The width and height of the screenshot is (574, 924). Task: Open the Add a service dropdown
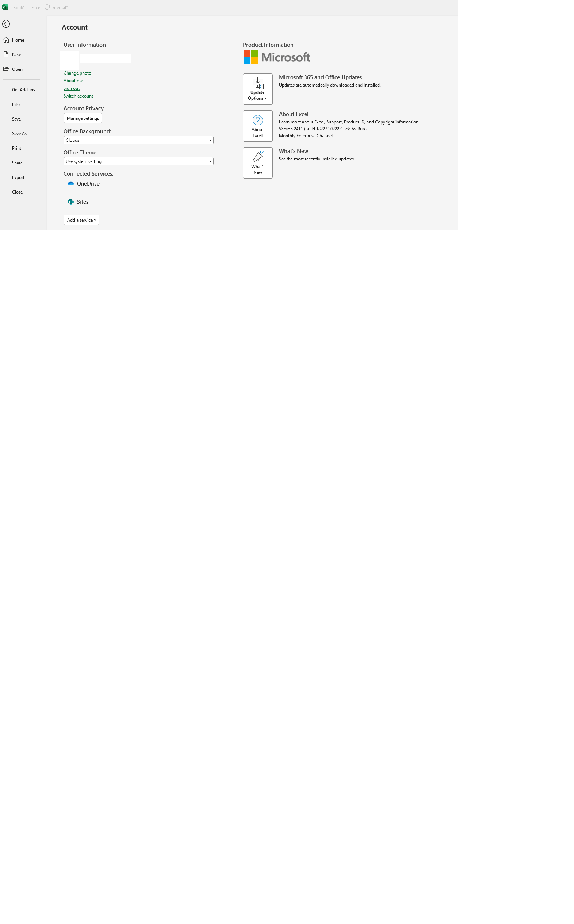tap(81, 220)
